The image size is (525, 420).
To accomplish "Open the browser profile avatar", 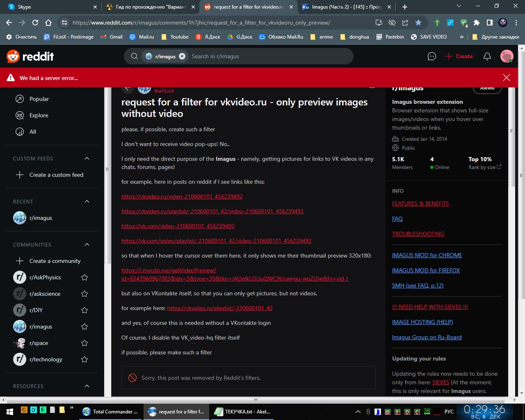I will pyautogui.click(x=503, y=23).
